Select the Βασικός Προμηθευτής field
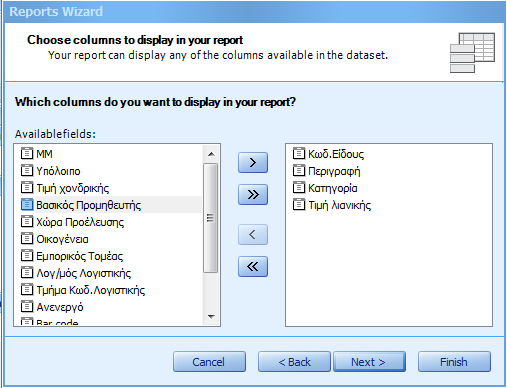 tap(89, 205)
